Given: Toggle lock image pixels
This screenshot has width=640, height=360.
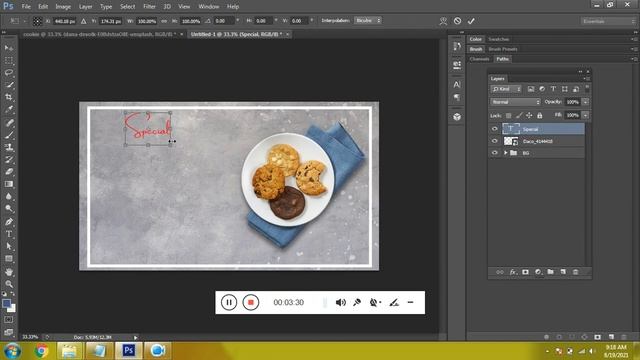Looking at the screenshot, I should pos(519,116).
